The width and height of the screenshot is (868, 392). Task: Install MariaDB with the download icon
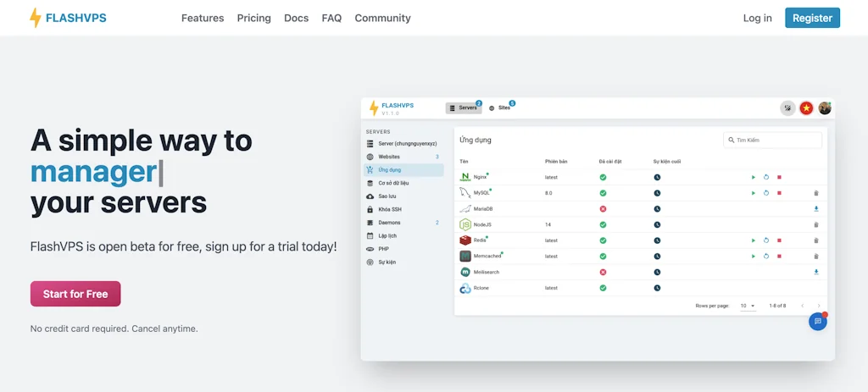click(816, 209)
